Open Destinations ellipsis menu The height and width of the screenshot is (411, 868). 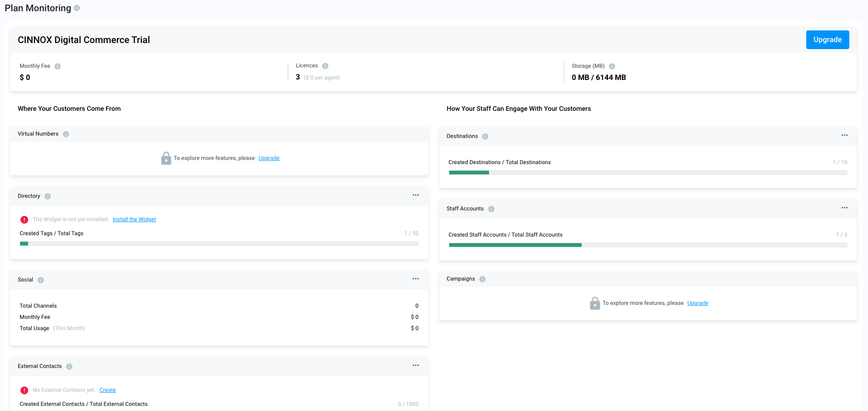845,135
